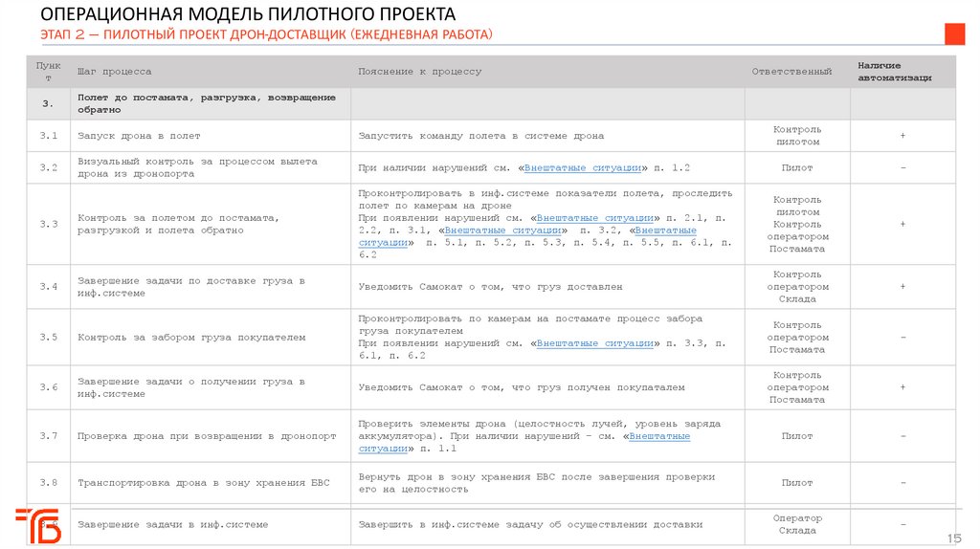
Task: Click the Шаг процесса column header
Action: 115,71
